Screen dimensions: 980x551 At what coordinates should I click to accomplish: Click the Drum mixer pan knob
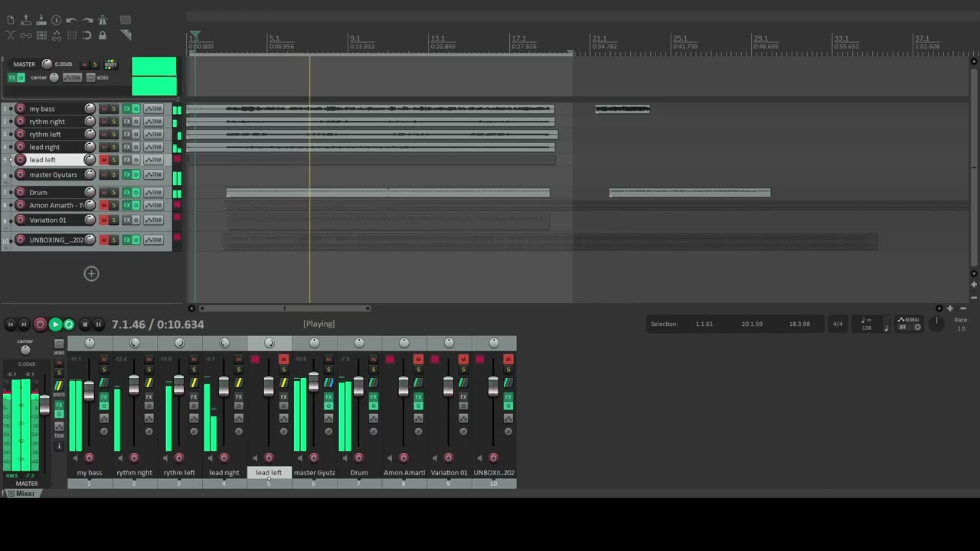click(359, 343)
